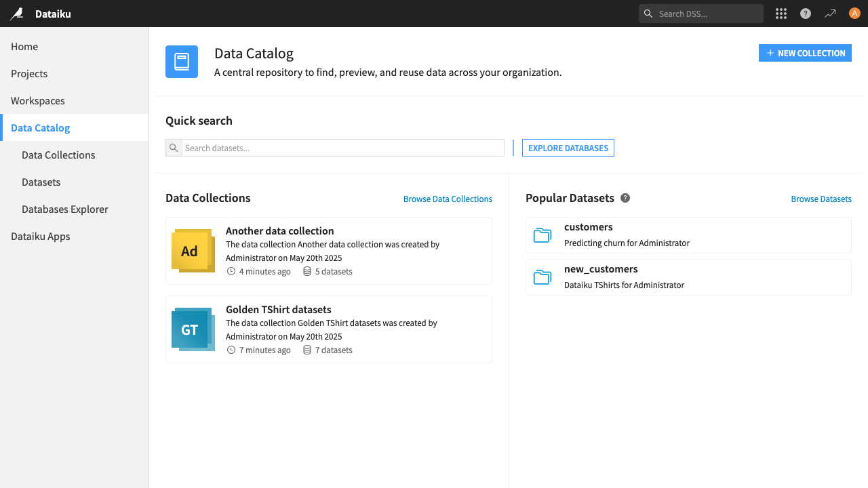Screen dimensions: 868x488
Task: Click the description under Golden TShirt datasets
Action: pyautogui.click(x=332, y=329)
